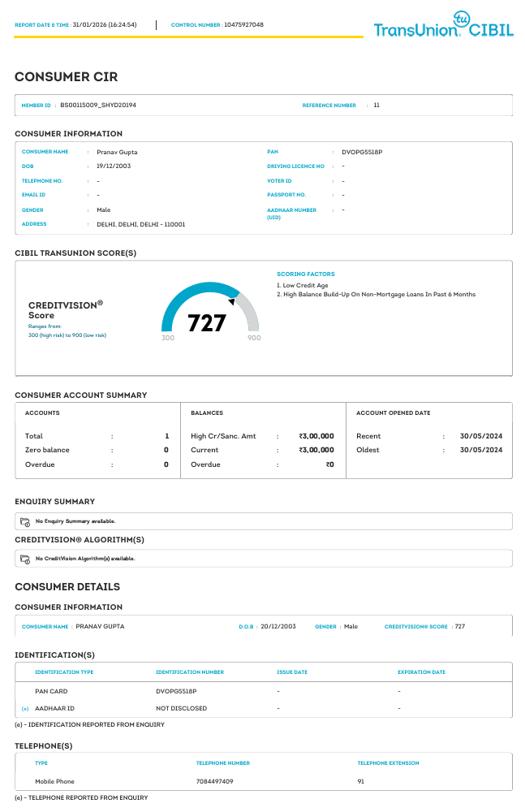Image resolution: width=525 pixels, height=812 pixels.
Task: Click address DELHI, DELHI, DELHI - 110001
Action: click(x=141, y=225)
